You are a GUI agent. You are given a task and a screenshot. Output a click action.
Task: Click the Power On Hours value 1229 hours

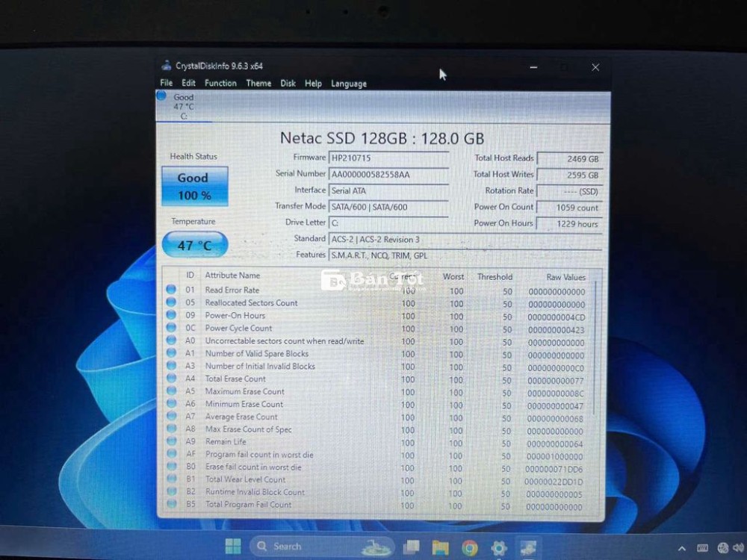[569, 224]
